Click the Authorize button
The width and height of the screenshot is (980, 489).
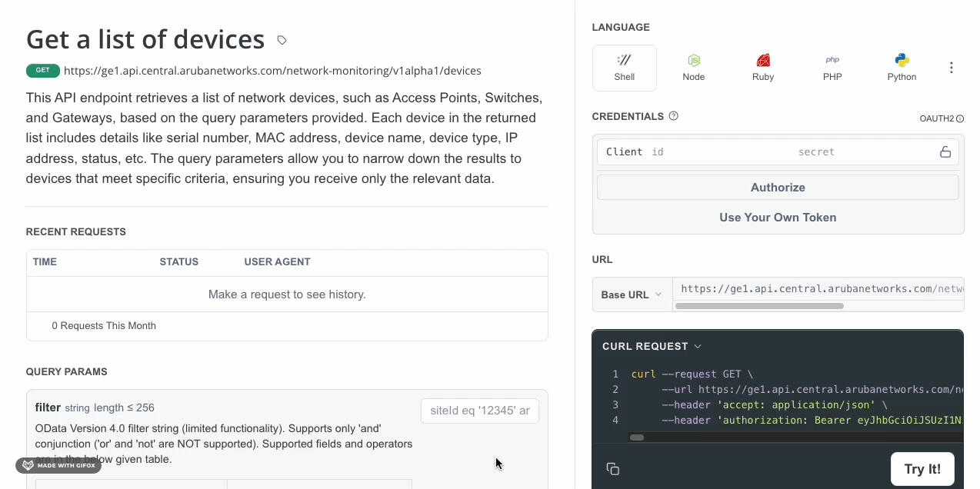click(x=778, y=188)
